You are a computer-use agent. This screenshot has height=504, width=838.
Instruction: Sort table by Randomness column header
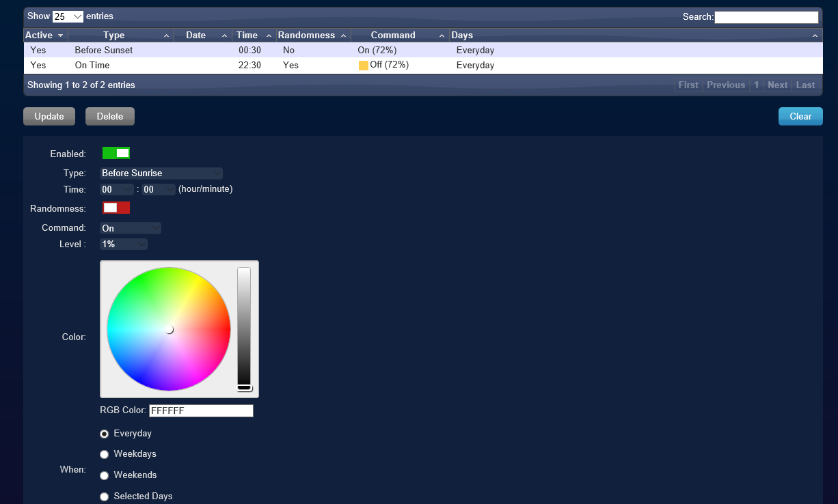pos(314,35)
